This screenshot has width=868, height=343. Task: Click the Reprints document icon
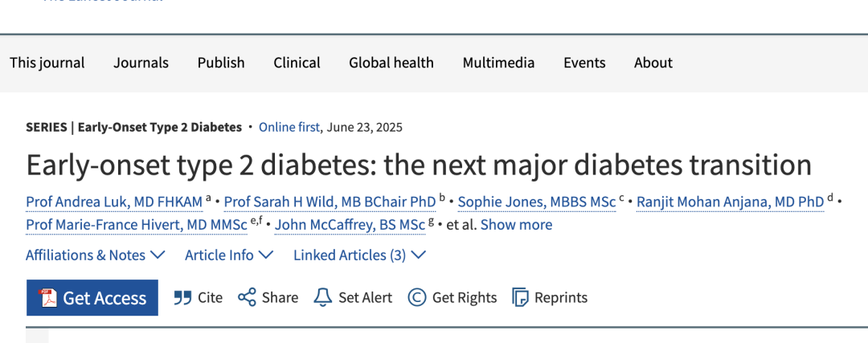(520, 298)
